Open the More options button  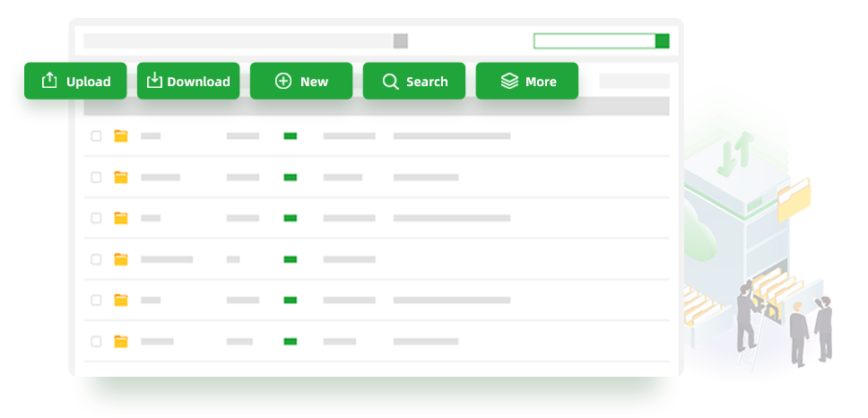(x=527, y=82)
